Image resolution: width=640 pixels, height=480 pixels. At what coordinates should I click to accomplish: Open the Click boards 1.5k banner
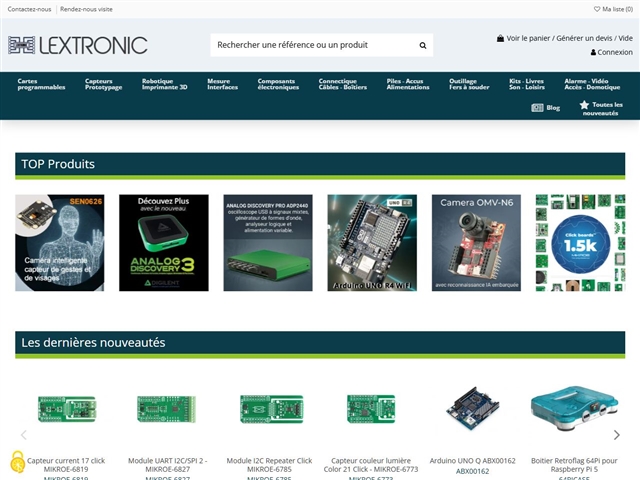point(580,243)
